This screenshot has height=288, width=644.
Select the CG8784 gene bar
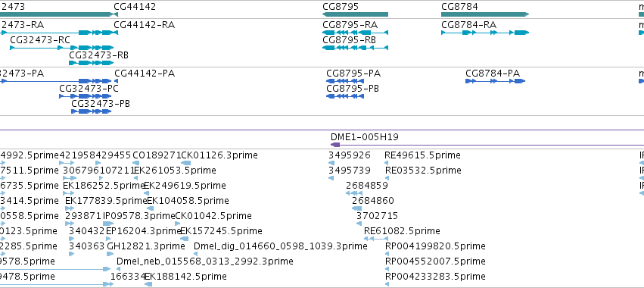click(485, 14)
